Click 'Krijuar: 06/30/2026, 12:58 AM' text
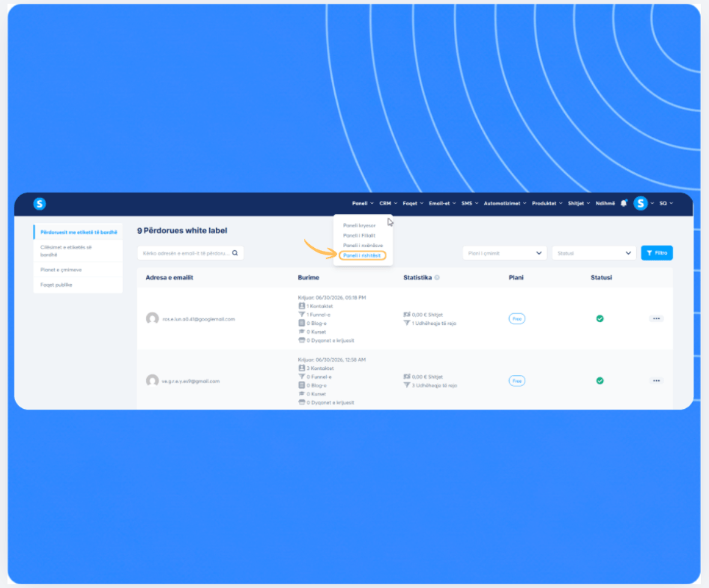Image resolution: width=709 pixels, height=588 pixels. tap(332, 360)
